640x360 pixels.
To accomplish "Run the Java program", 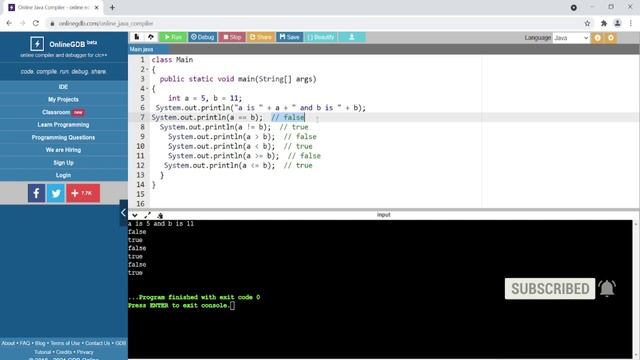I will click(x=173, y=37).
